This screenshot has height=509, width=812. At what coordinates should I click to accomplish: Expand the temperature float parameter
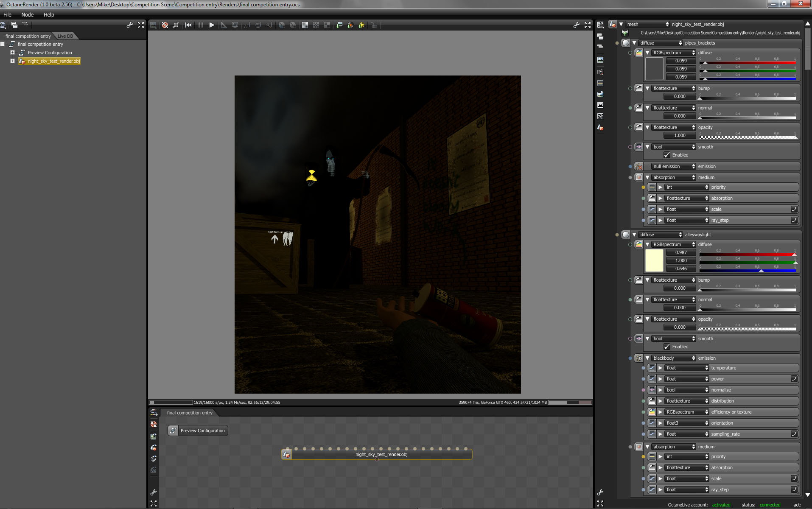tap(660, 368)
